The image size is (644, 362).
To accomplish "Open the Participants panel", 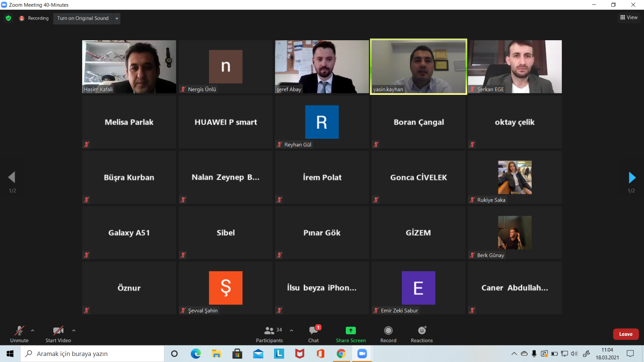I will [269, 334].
